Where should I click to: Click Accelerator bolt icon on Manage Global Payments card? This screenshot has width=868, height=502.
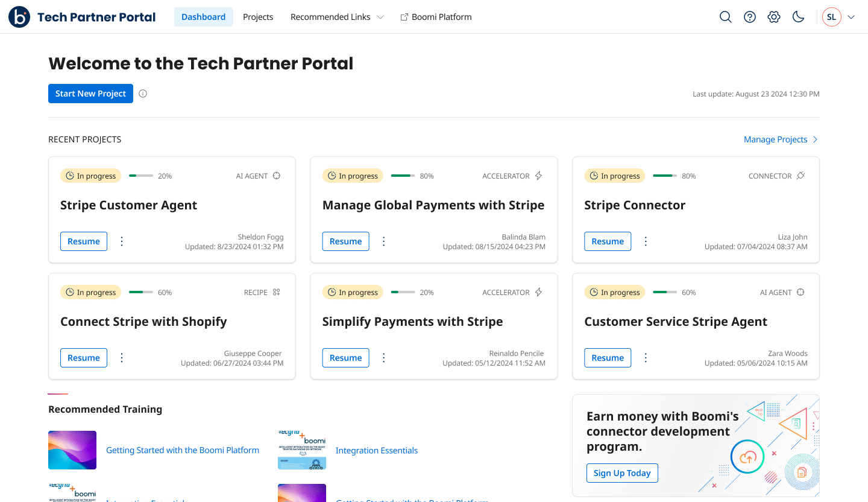point(539,176)
